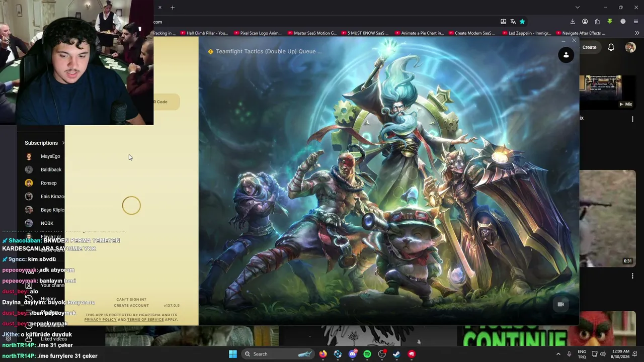
Task: Open Spotify from the taskbar
Action: (367, 354)
